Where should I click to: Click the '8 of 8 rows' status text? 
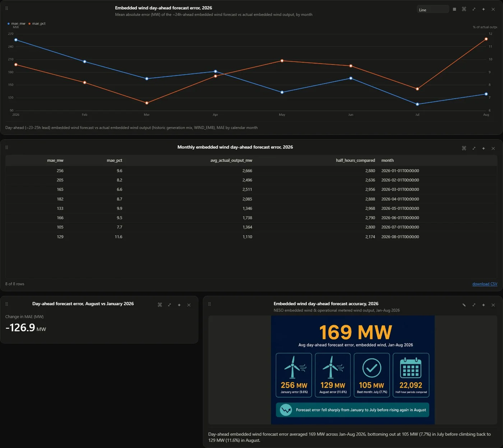(x=15, y=284)
